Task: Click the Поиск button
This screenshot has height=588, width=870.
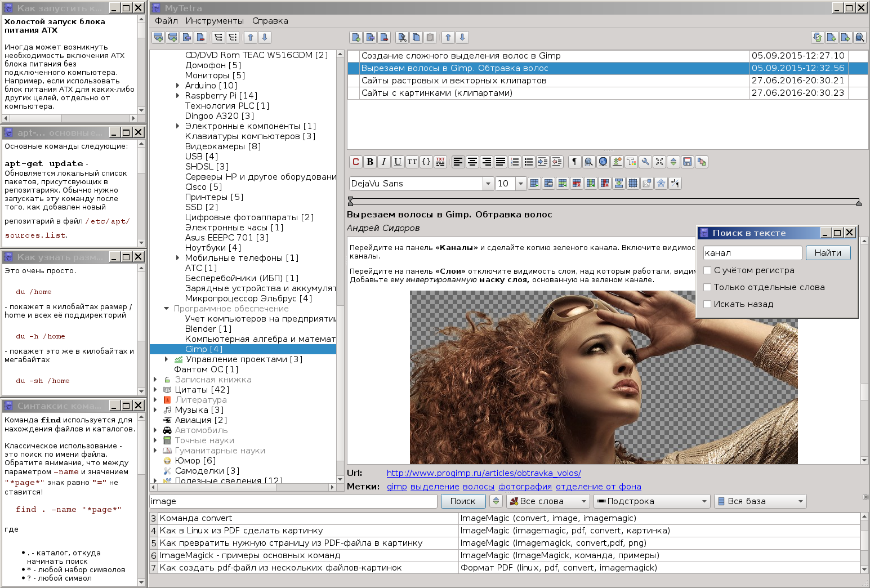Action: click(x=463, y=501)
